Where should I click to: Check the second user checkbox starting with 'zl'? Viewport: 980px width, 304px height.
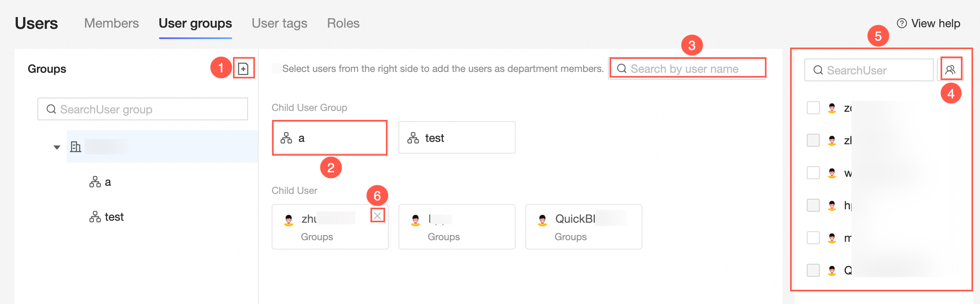tap(813, 141)
